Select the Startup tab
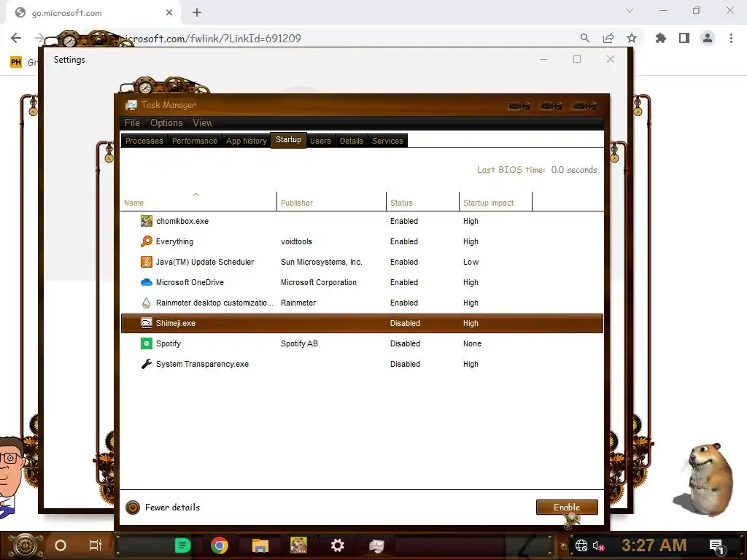 pos(289,139)
